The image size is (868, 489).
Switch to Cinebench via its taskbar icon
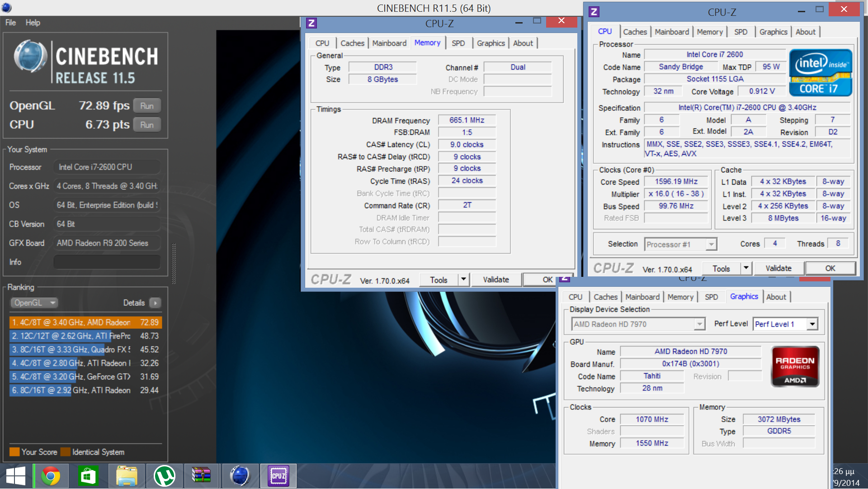[240, 476]
